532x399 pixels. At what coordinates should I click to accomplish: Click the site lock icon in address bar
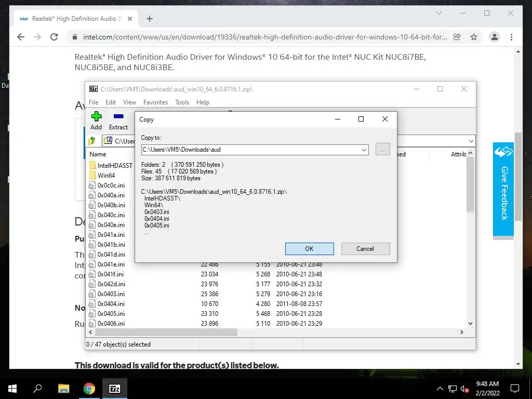click(x=75, y=37)
